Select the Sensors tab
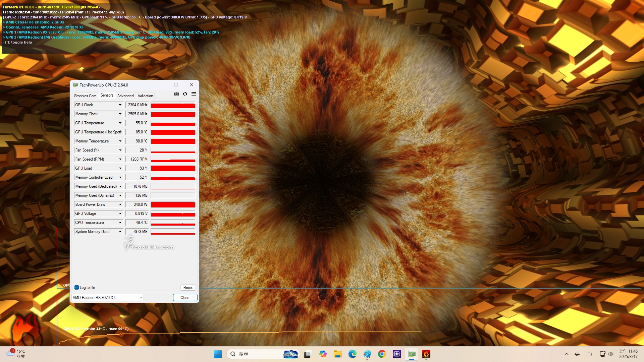The width and height of the screenshot is (644, 362). (107, 96)
